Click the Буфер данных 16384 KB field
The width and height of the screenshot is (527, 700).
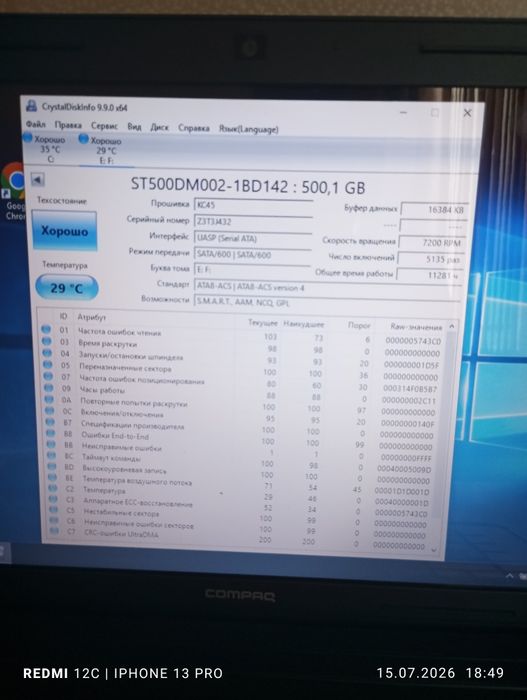coord(434,209)
